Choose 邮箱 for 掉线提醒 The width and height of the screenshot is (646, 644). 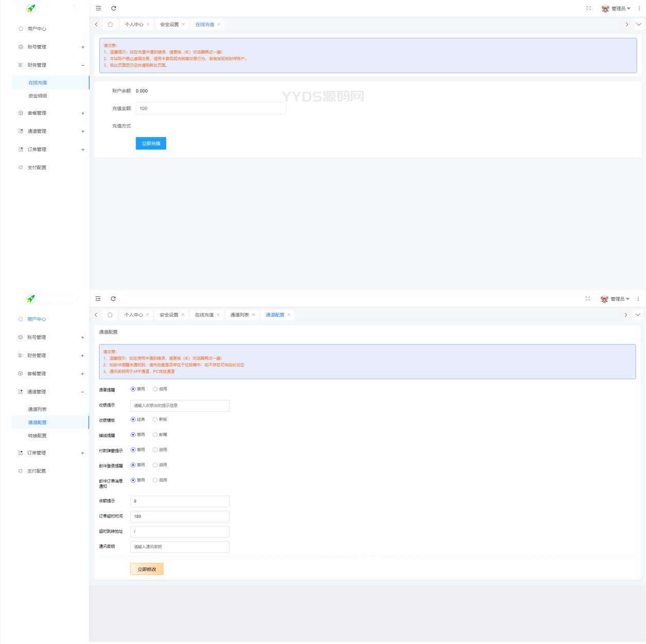point(155,435)
